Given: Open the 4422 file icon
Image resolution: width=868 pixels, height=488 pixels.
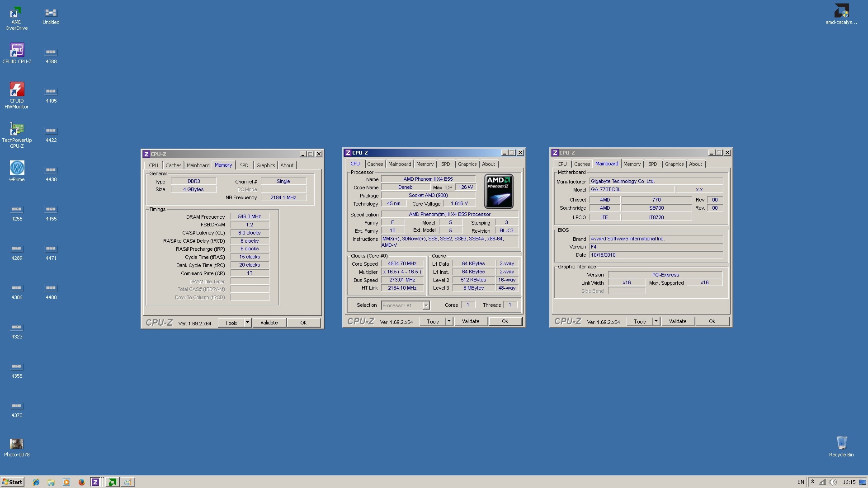Looking at the screenshot, I should pos(51,134).
